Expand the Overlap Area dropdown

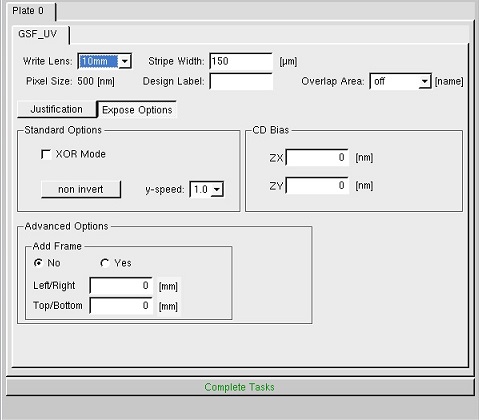424,81
